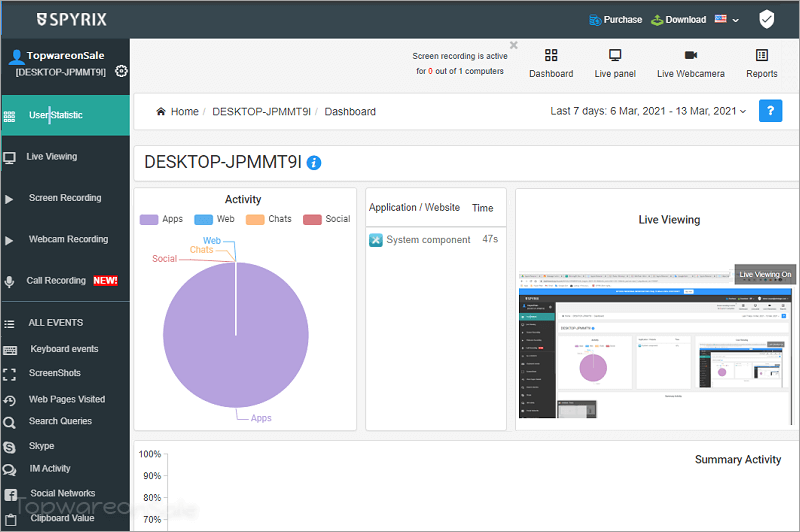
Task: Click the Download link
Action: click(686, 20)
